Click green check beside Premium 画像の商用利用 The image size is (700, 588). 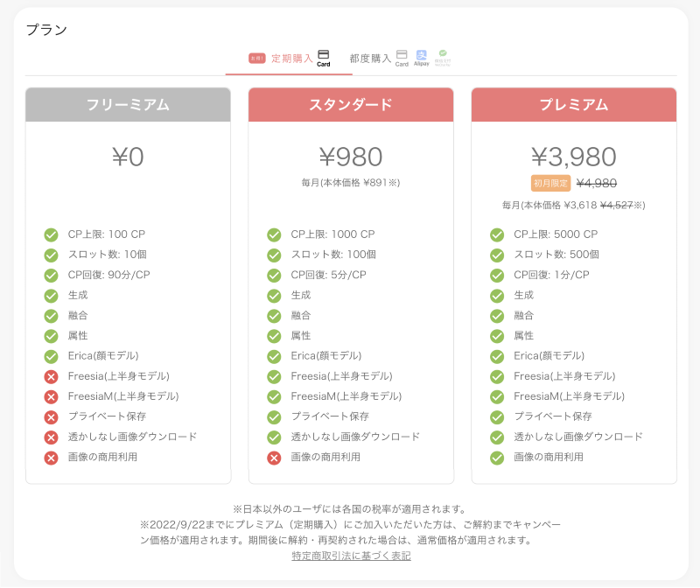click(497, 458)
